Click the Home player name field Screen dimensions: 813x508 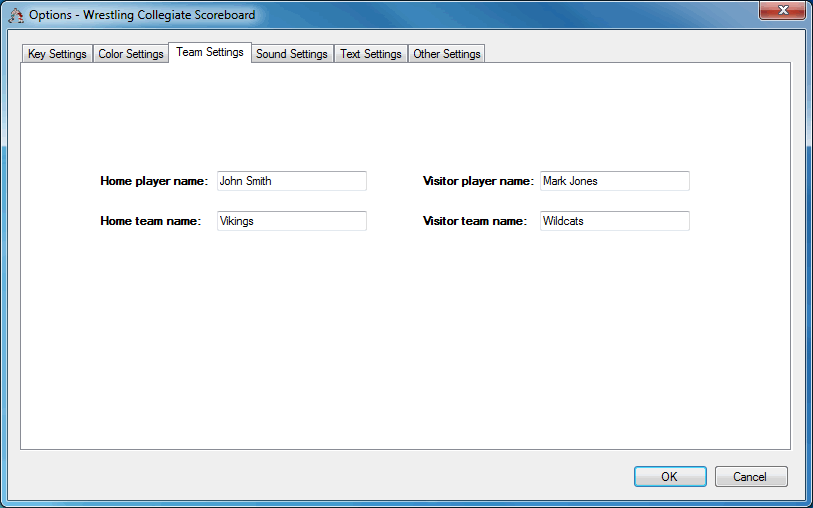coord(291,181)
